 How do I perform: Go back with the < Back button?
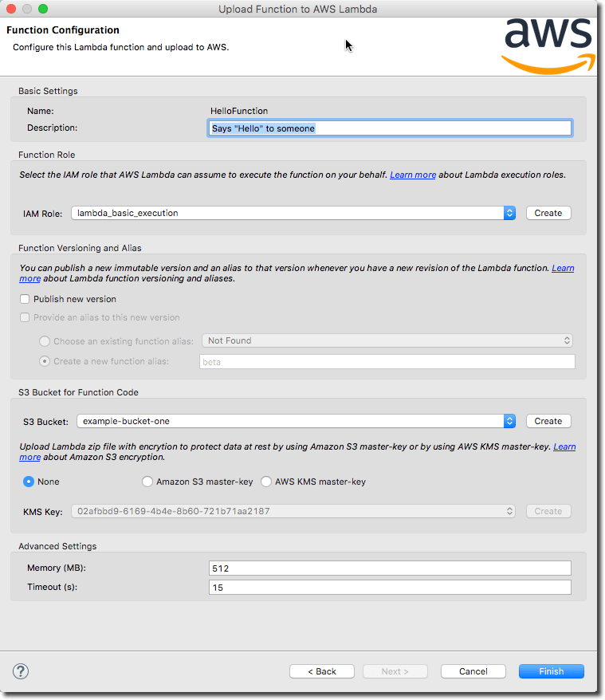(322, 671)
